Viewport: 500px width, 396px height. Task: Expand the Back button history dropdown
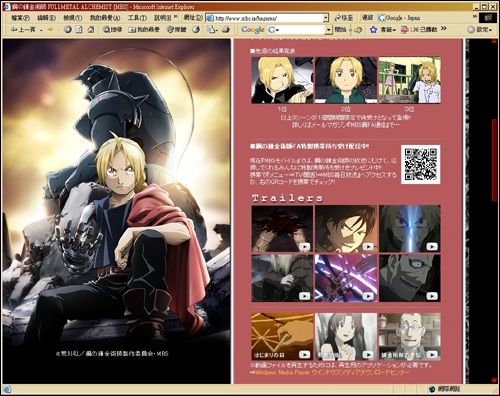(41, 30)
